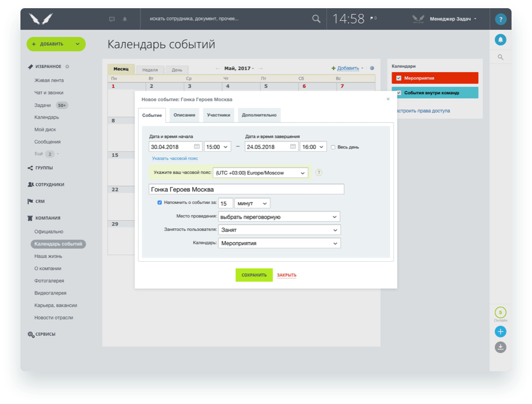The image size is (532, 404).
Task: Click the Закрыть link
Action: 286,275
